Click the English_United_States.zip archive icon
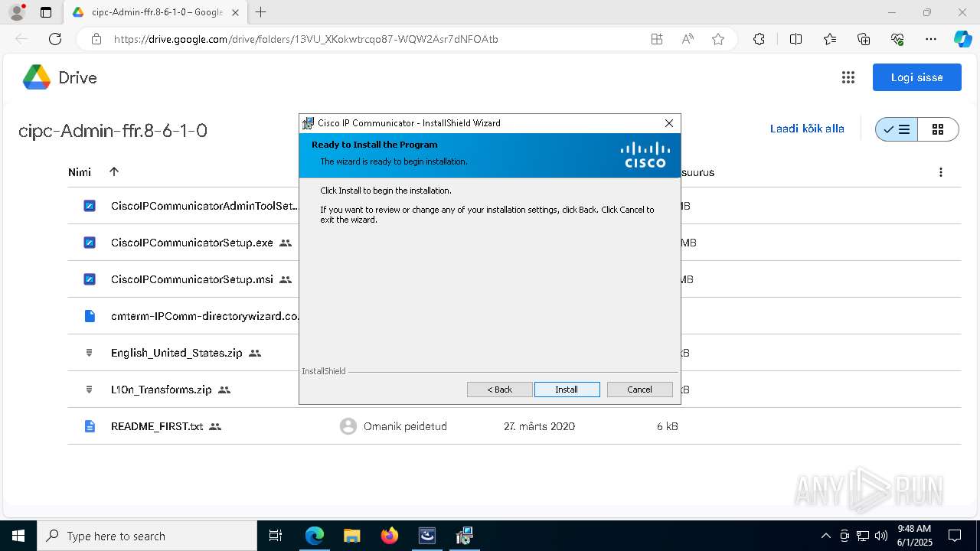 coord(90,353)
